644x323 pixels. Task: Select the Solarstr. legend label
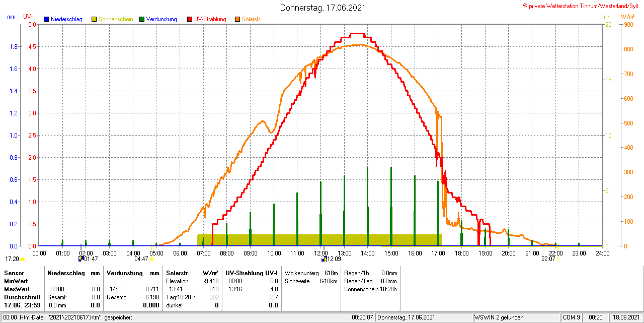pyautogui.click(x=251, y=19)
